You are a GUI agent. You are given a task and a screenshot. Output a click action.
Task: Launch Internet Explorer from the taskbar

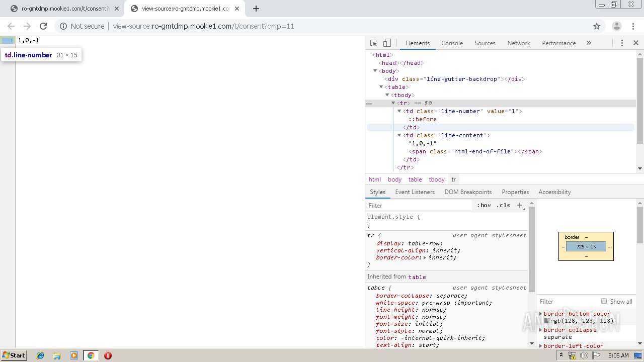(x=41, y=355)
